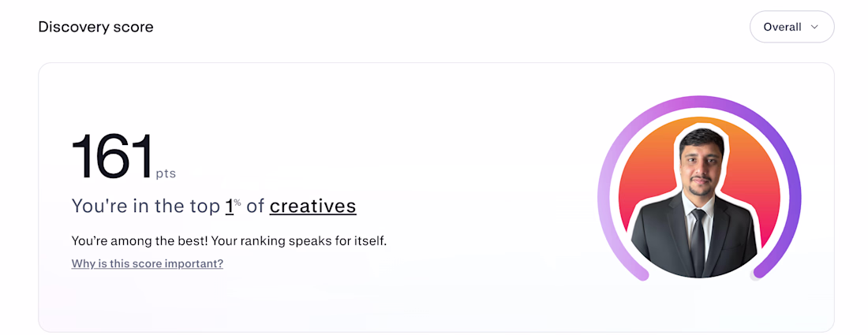Click the large 161 score number
Image resolution: width=868 pixels, height=335 pixels.
(x=111, y=157)
